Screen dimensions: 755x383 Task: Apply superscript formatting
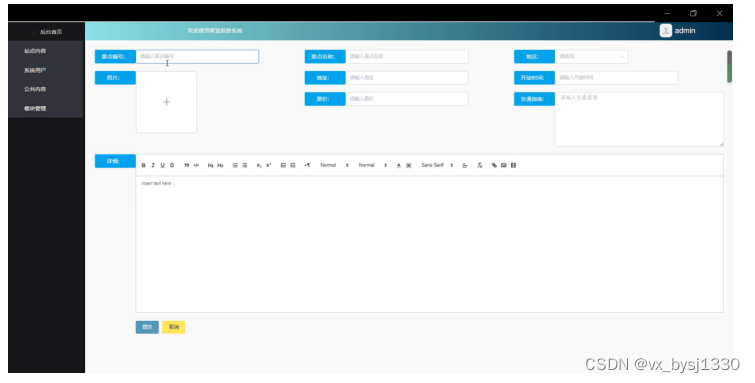(x=269, y=165)
